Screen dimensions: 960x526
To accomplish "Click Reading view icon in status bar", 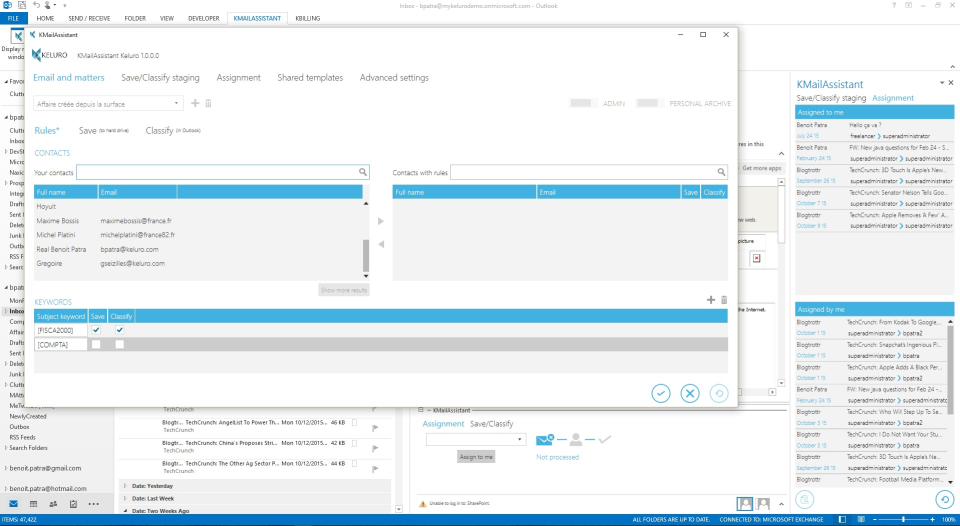I will [861, 520].
